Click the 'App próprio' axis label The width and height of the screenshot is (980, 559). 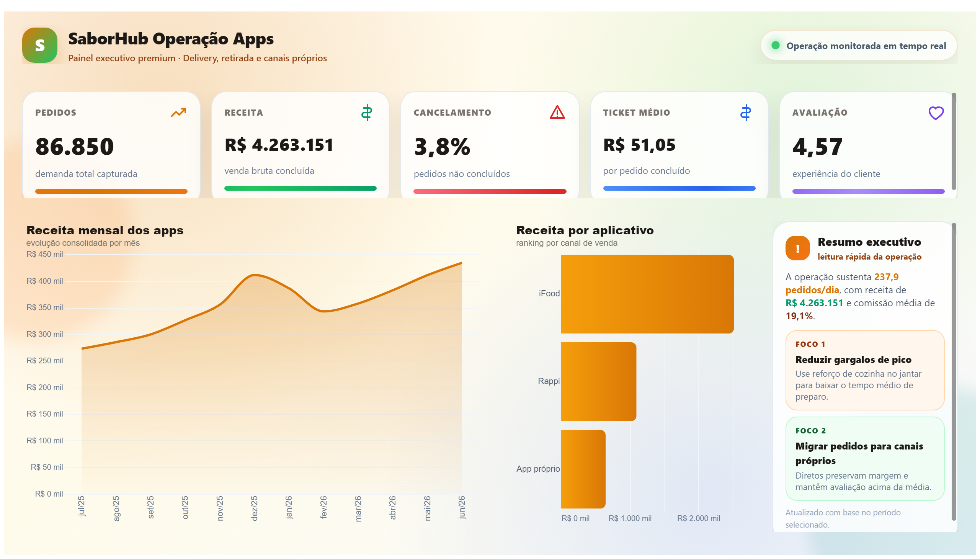[538, 469]
